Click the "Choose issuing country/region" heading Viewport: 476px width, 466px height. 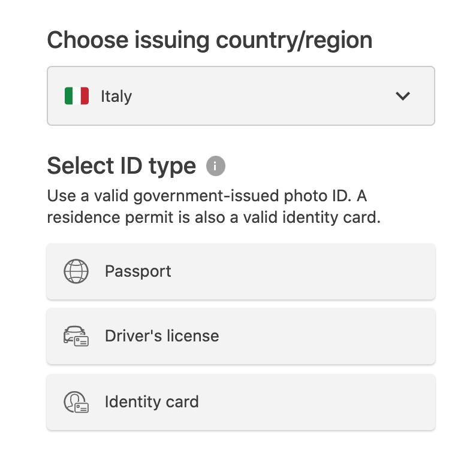click(210, 41)
